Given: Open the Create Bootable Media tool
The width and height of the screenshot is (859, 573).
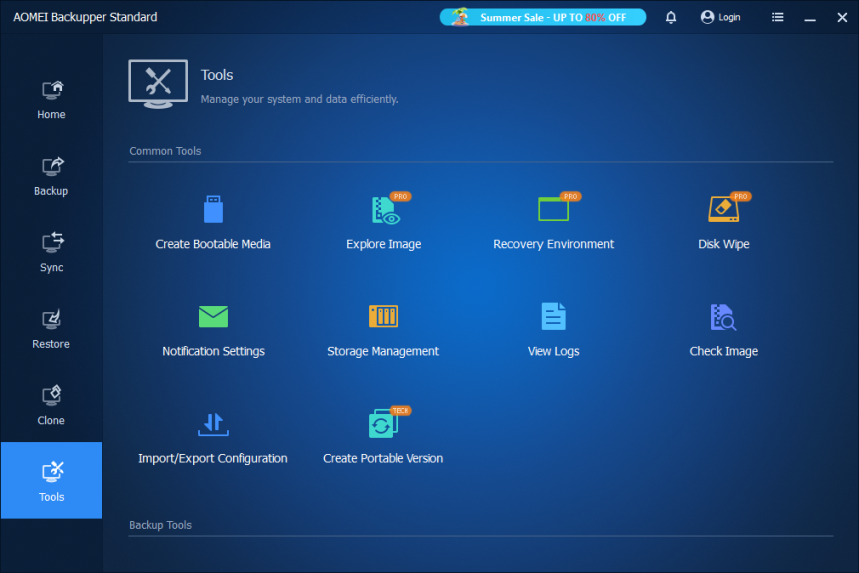Looking at the screenshot, I should (x=213, y=210).
